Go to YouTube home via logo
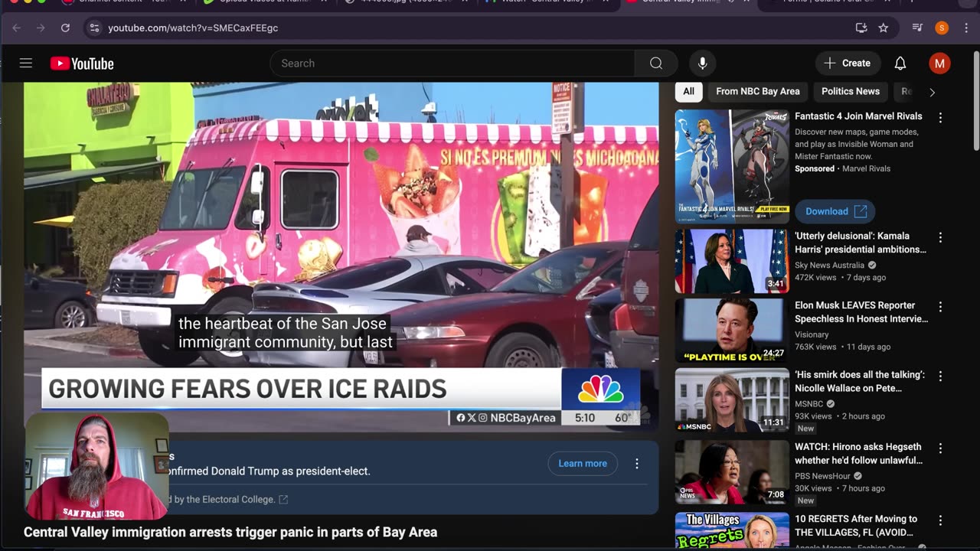The image size is (980, 551). pyautogui.click(x=82, y=64)
